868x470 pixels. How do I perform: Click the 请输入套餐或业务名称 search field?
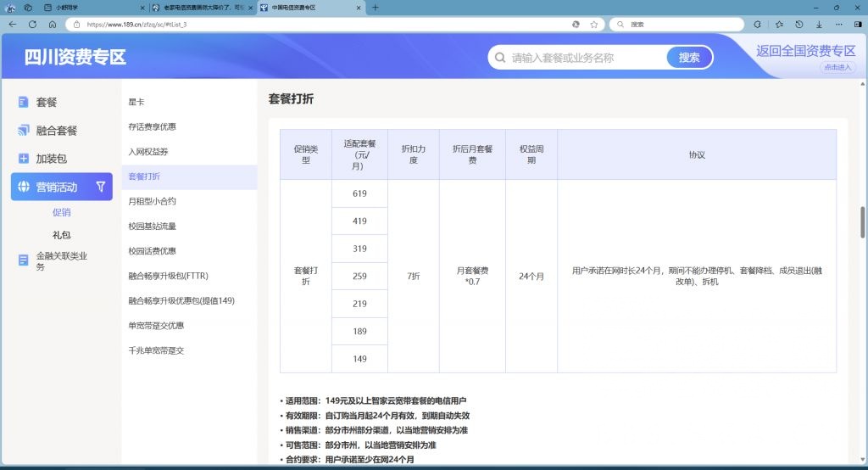(x=585, y=58)
